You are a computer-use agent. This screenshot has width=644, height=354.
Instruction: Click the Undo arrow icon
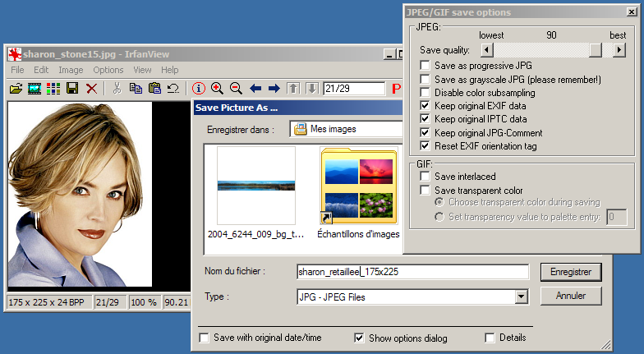click(x=173, y=89)
